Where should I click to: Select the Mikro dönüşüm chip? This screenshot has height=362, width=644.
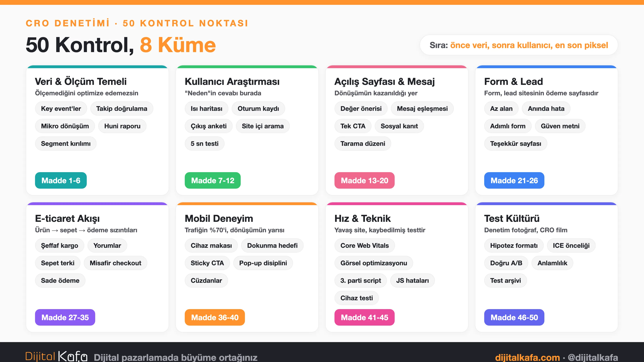coord(65,126)
